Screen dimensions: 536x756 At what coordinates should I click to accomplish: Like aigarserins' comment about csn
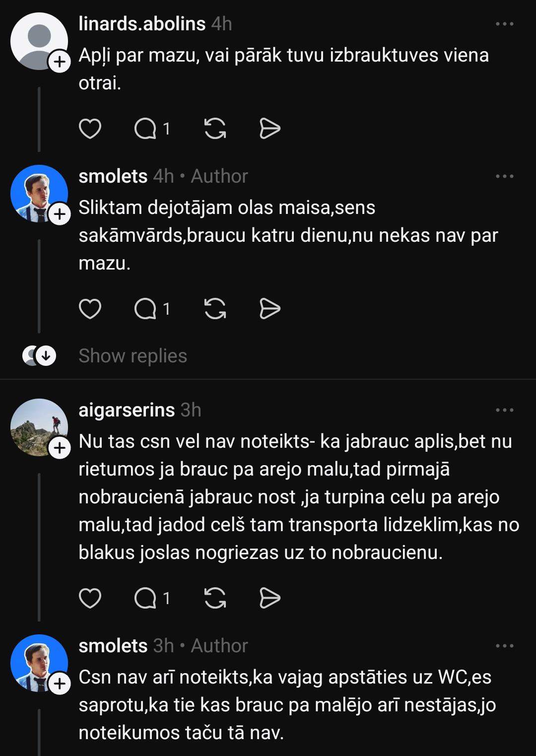coord(90,599)
